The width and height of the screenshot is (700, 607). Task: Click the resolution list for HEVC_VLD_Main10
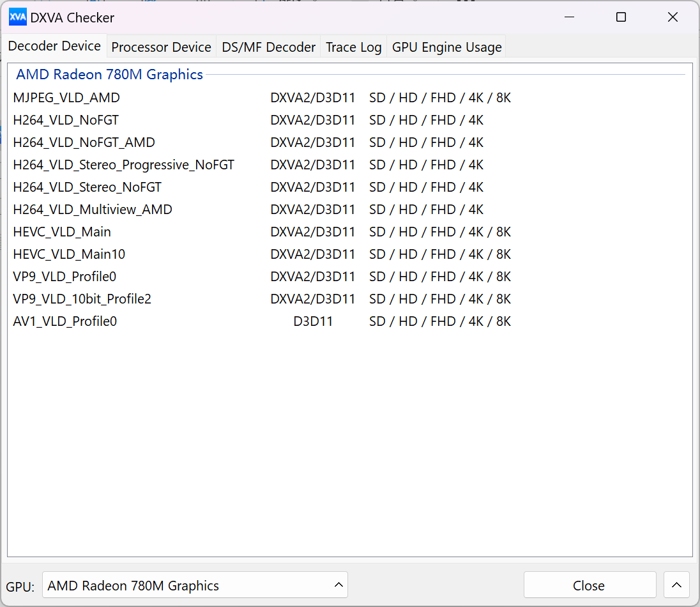click(x=439, y=254)
